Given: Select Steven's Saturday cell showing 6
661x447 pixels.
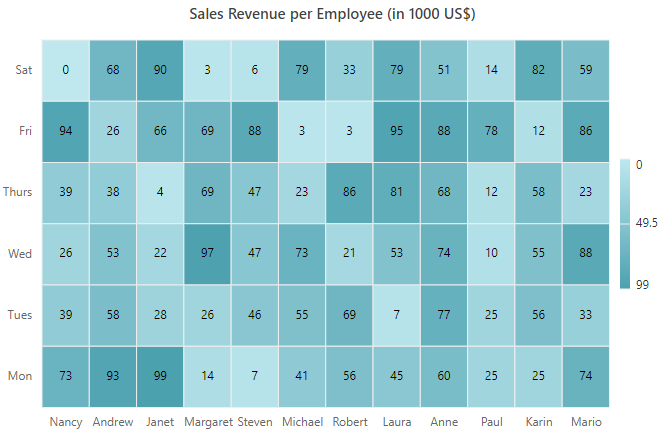Looking at the screenshot, I should (x=255, y=70).
